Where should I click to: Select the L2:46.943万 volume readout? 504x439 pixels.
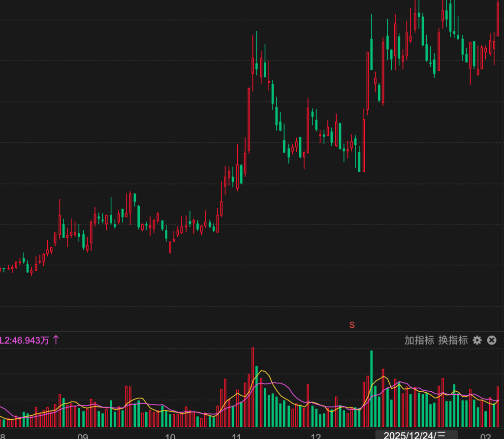pos(25,340)
